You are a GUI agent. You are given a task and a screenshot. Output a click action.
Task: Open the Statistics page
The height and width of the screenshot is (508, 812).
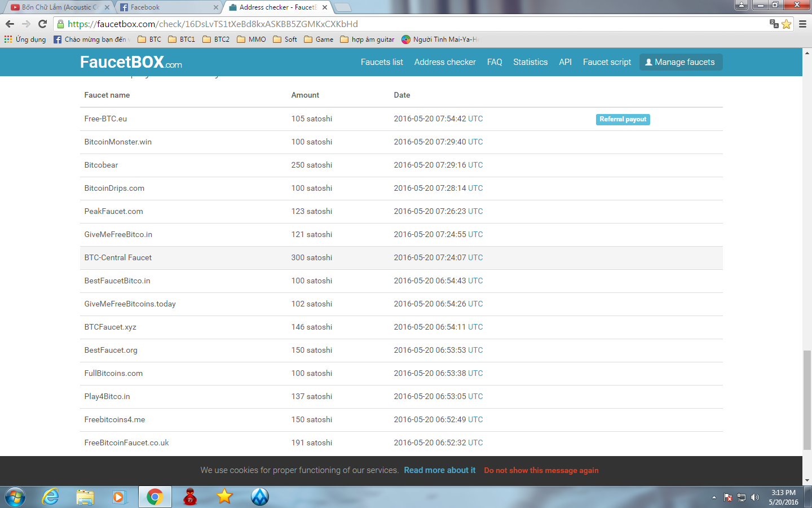tap(530, 62)
